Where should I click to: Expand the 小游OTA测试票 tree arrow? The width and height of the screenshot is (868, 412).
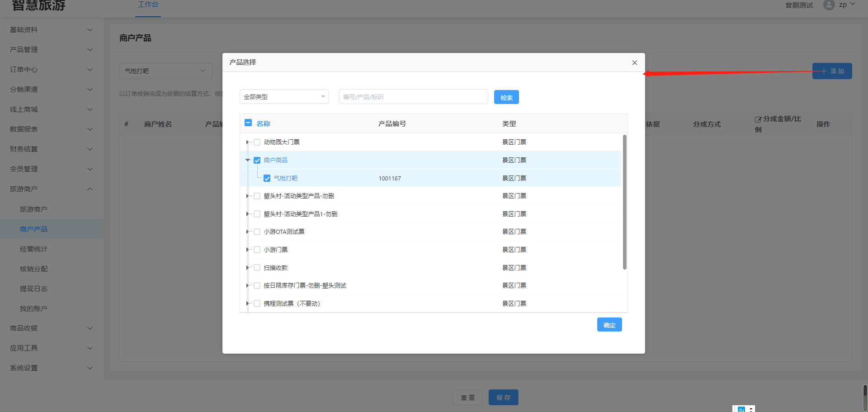tap(247, 232)
